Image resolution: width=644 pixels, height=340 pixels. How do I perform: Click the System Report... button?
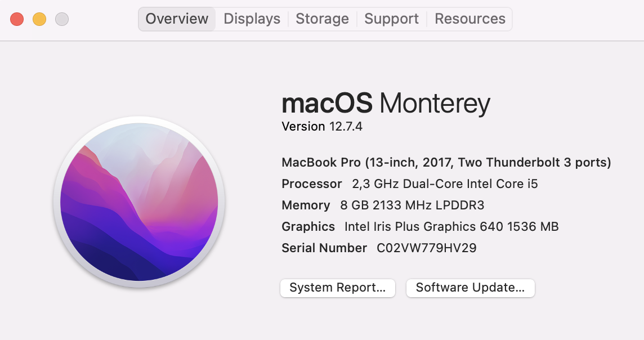click(338, 288)
